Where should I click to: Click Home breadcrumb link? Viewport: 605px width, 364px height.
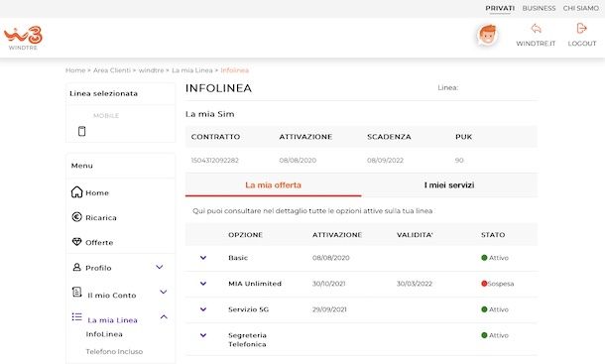pos(75,70)
